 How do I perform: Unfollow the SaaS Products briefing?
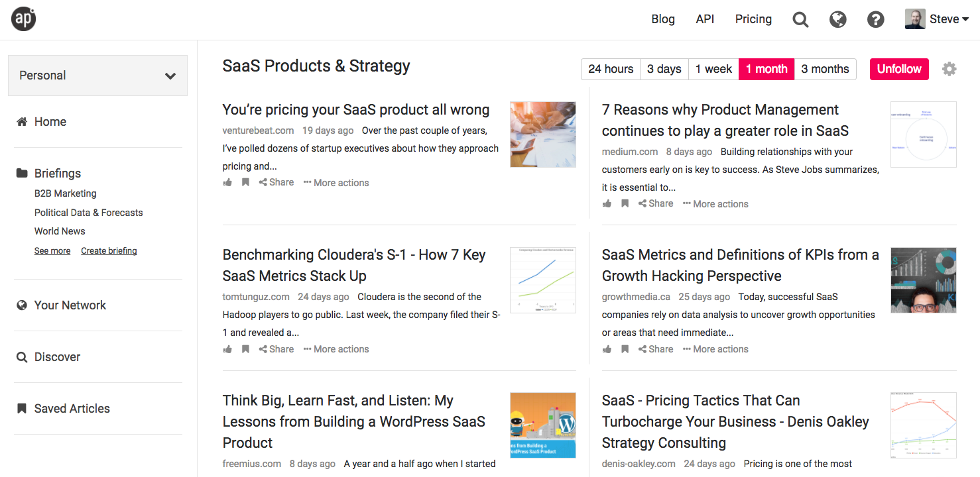click(x=899, y=69)
